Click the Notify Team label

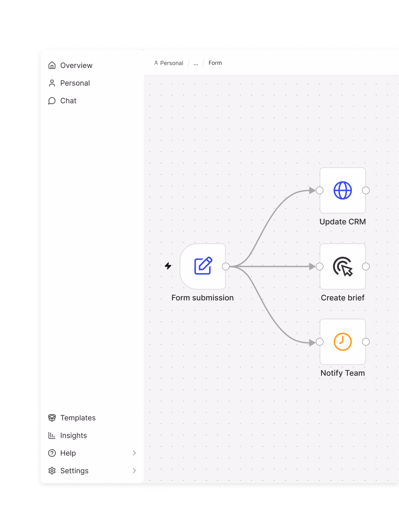click(x=343, y=373)
